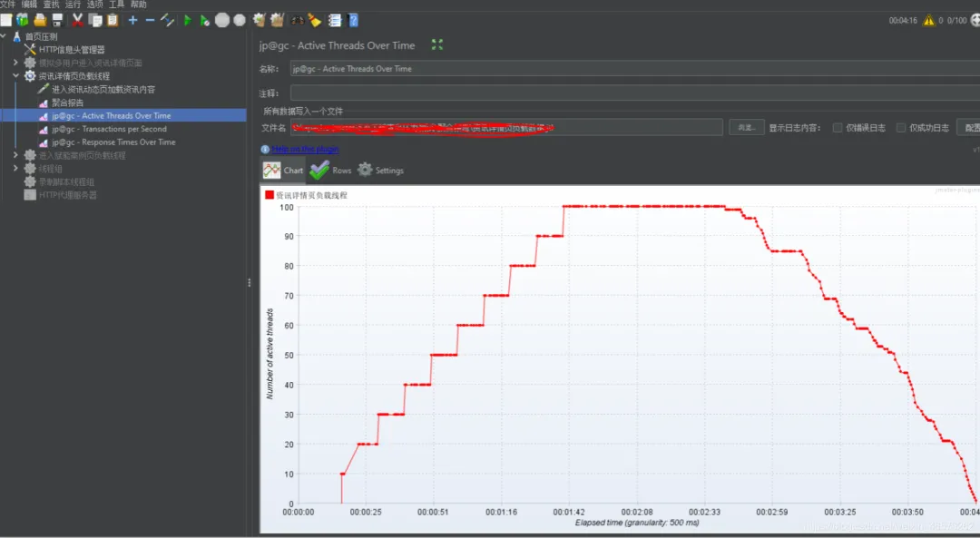Switch to the Rows tab
The width and height of the screenshot is (980, 538).
[x=330, y=170]
